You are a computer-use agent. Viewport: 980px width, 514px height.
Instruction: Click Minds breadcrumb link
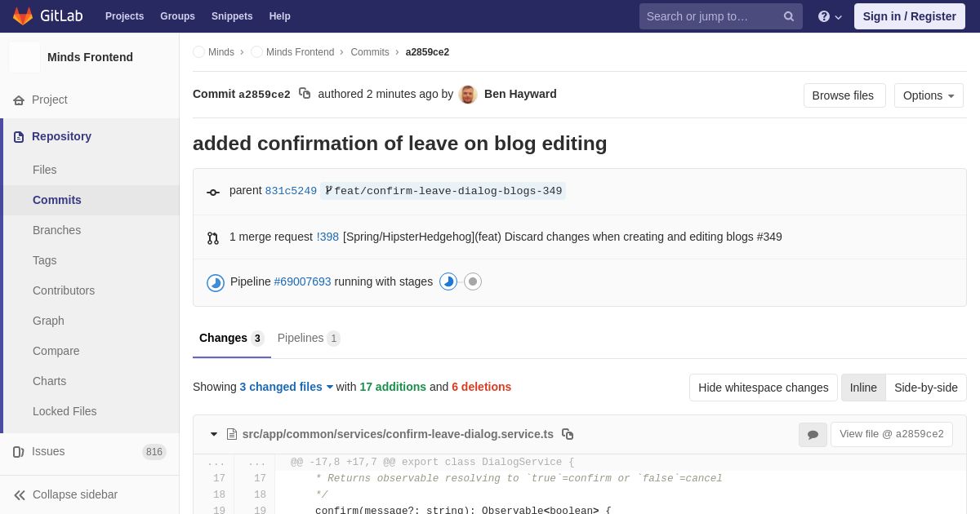point(221,52)
